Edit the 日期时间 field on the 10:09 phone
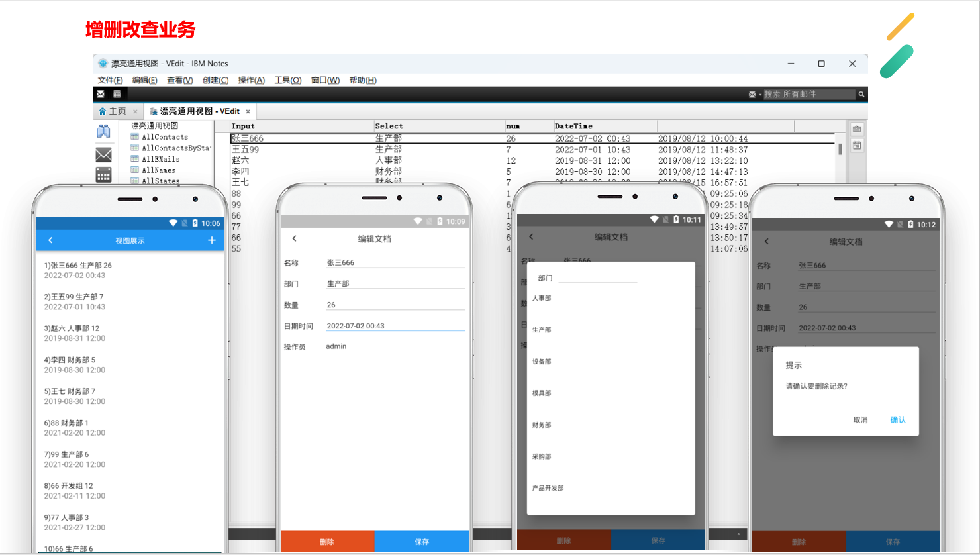Screen dimensions: 980x555 [x=395, y=326]
